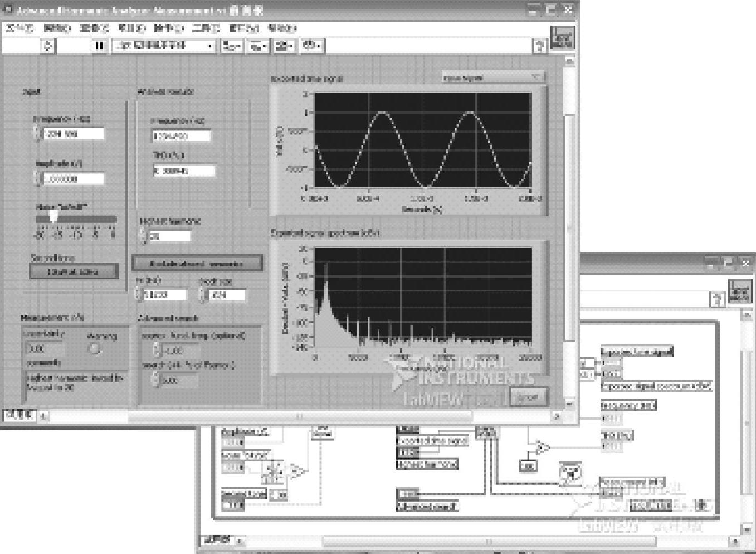This screenshot has height=554, width=756.
Task: Open the Edit (编辑) menu
Action: click(x=57, y=27)
